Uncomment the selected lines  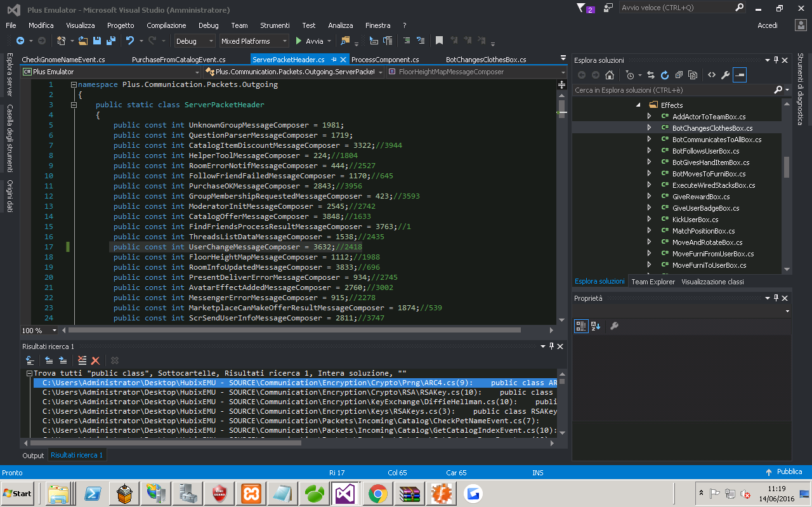pos(420,41)
